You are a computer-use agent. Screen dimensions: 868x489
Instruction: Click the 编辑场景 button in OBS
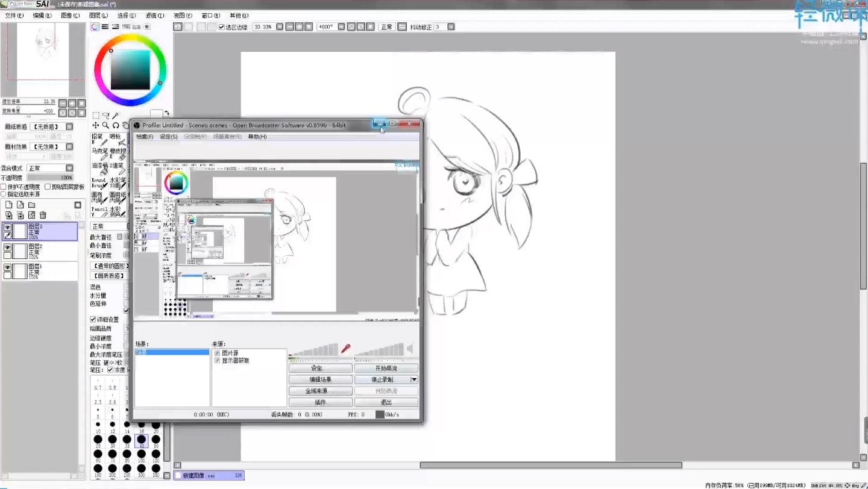click(x=321, y=379)
